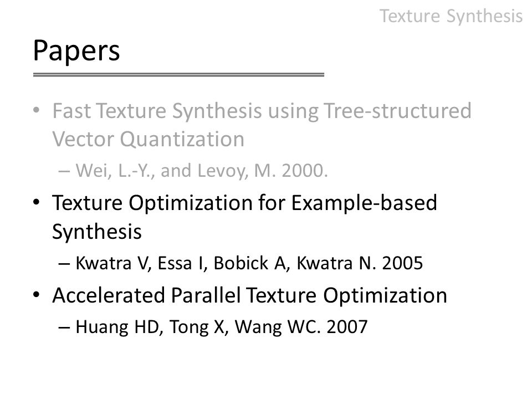Click the Texture Optimization for Example-based title

(244, 203)
